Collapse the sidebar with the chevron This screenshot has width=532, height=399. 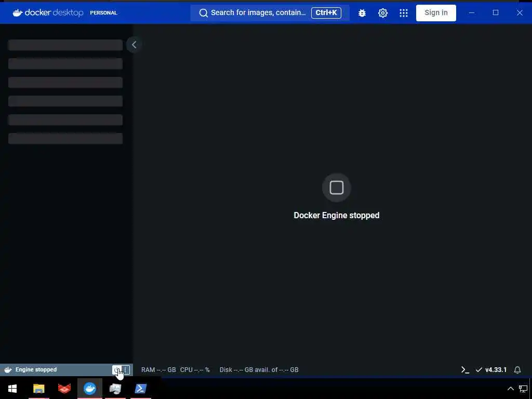(x=134, y=45)
